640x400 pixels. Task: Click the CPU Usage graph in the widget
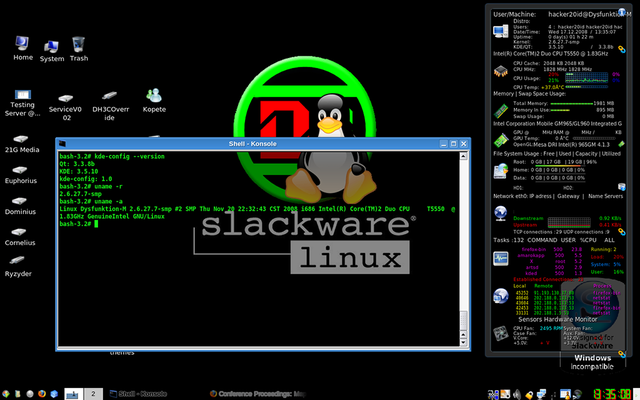pos(587,77)
